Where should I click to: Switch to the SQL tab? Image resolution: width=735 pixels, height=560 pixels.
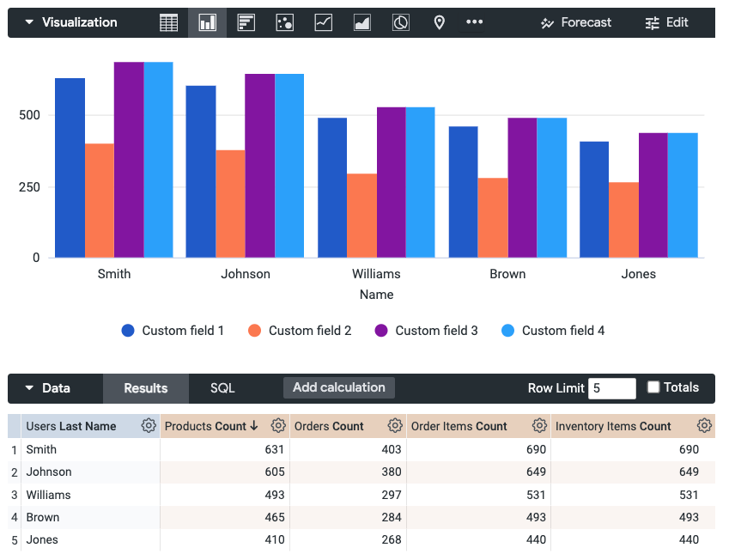[x=222, y=388]
